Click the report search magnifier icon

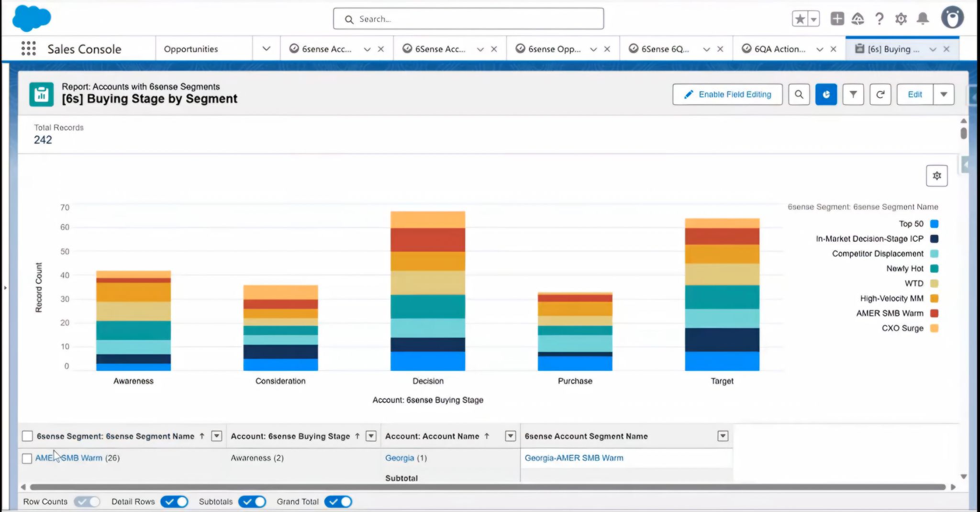799,94
